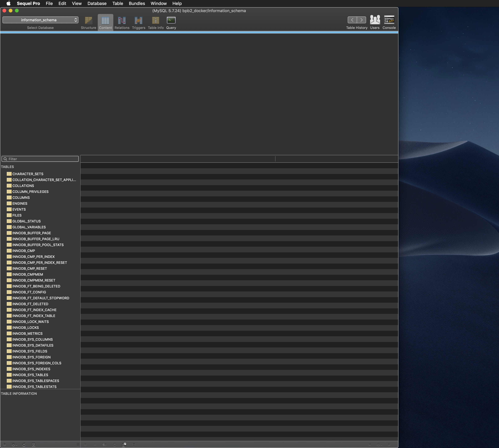Show the Console window
Viewport: 499px width, 448px height.
389,22
